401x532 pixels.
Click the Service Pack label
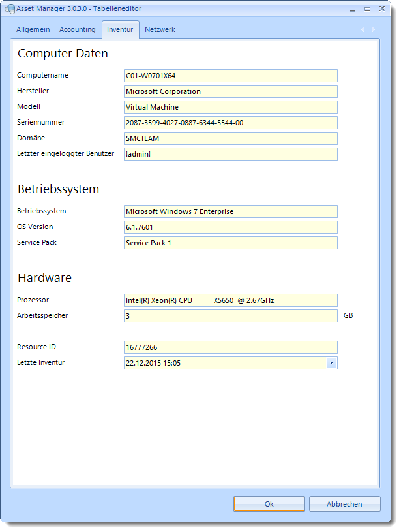pos(37,242)
